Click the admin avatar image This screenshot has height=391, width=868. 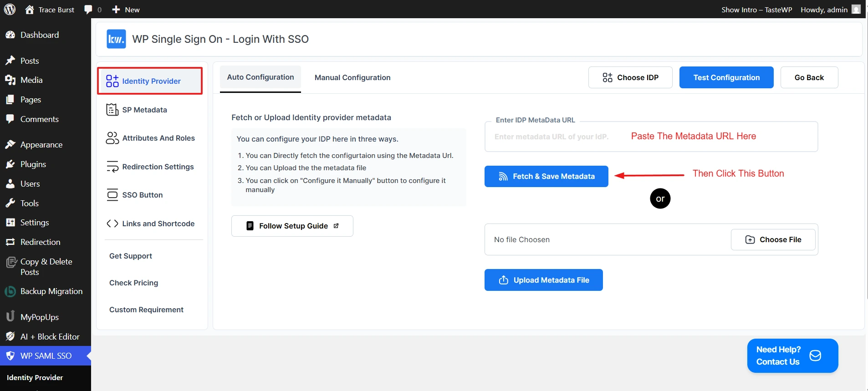856,9
